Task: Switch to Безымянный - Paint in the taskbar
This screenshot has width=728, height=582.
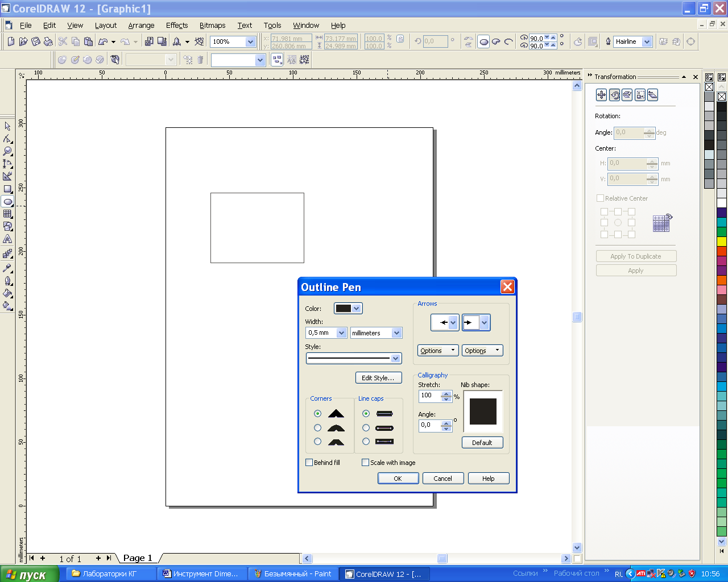Action: (x=293, y=573)
